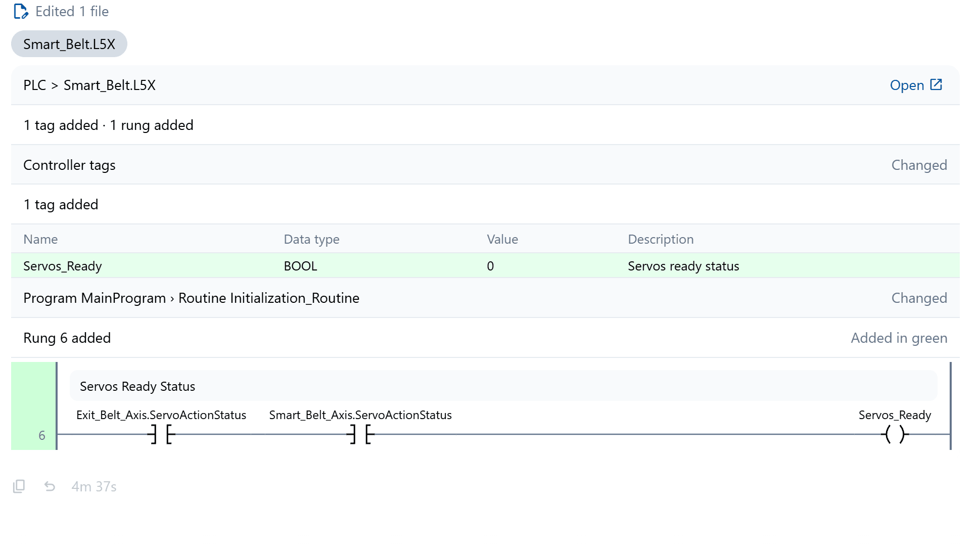Click the 0 value cell of Servos_Ready

(x=490, y=266)
